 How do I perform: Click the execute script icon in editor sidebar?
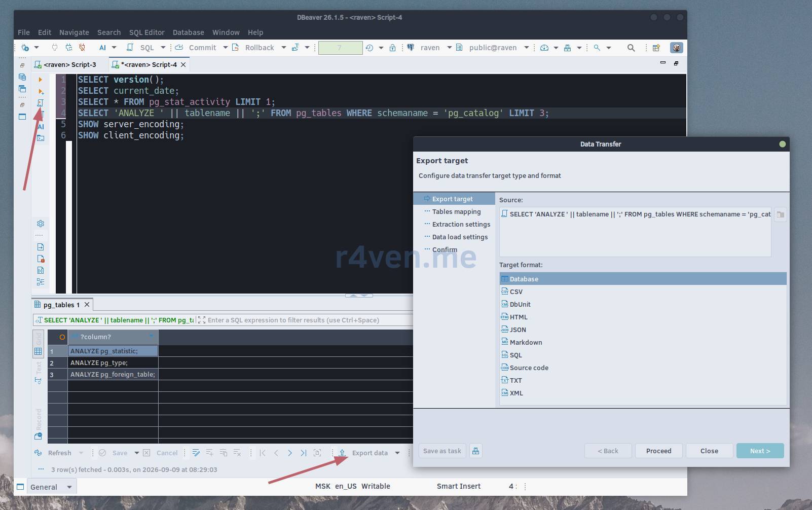41,103
